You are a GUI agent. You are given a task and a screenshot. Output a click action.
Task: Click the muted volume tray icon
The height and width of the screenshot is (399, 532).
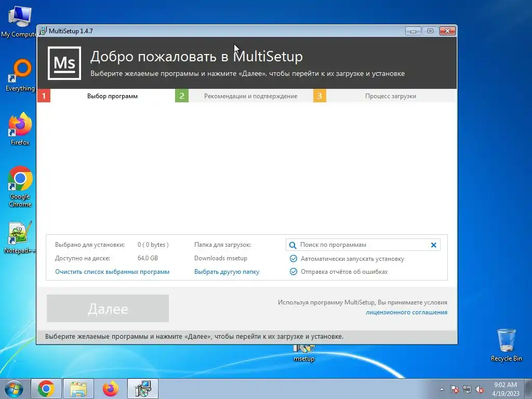(x=480, y=389)
